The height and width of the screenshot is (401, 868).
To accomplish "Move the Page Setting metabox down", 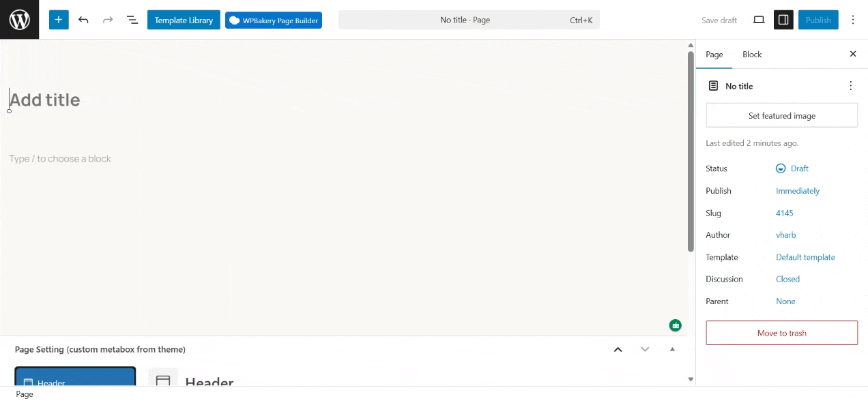I will pyautogui.click(x=645, y=349).
